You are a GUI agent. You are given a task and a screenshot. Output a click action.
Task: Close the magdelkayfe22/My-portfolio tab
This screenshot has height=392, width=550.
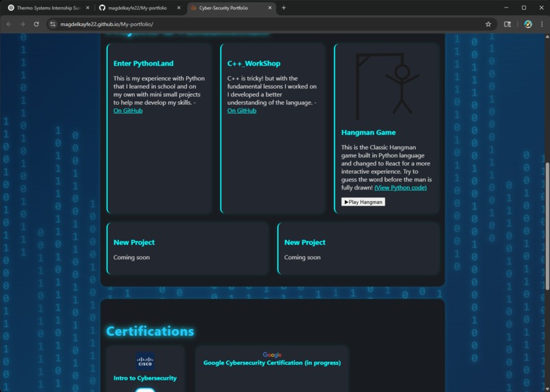pos(179,8)
